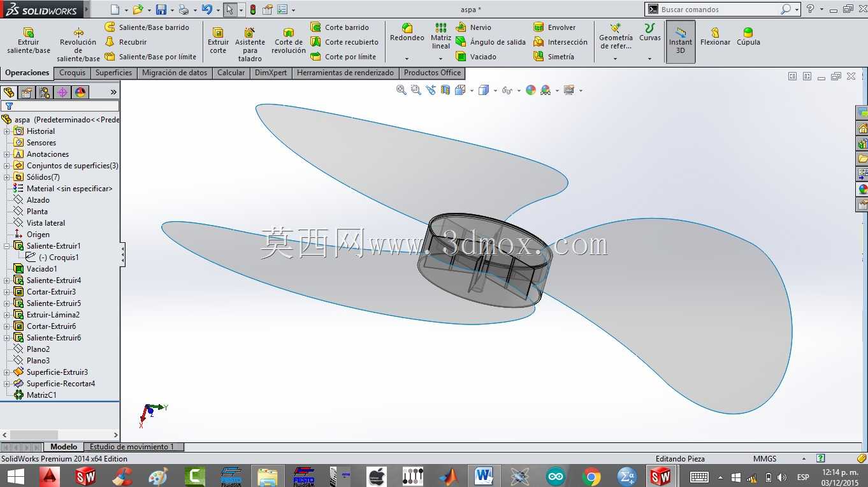This screenshot has width=868, height=487.
Task: Click Corte de revolución
Action: (x=289, y=41)
